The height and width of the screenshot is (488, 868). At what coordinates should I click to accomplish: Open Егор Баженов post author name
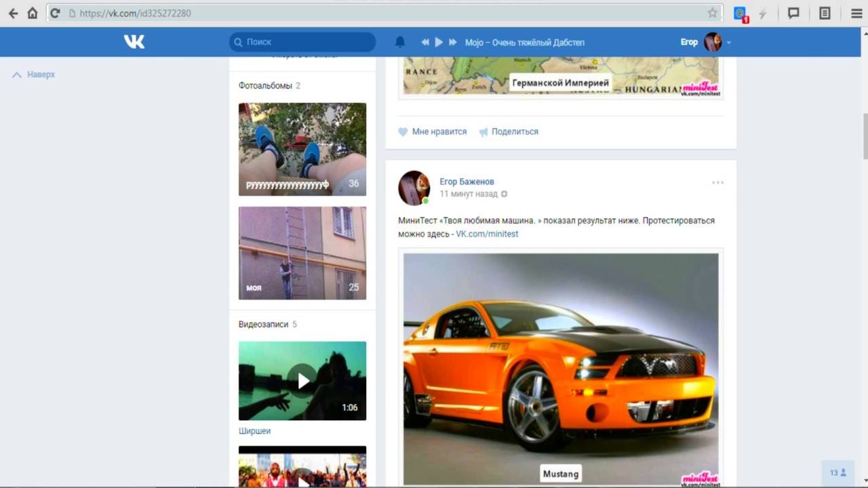click(x=467, y=182)
